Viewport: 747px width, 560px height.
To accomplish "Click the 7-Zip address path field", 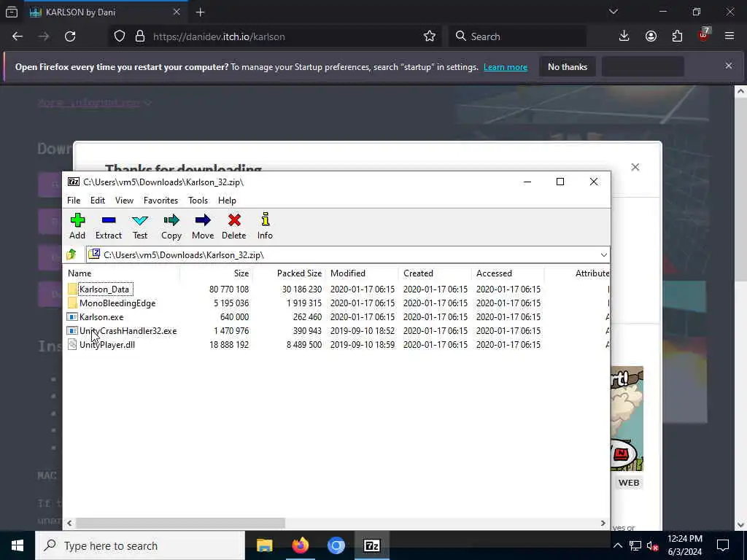I will point(348,254).
